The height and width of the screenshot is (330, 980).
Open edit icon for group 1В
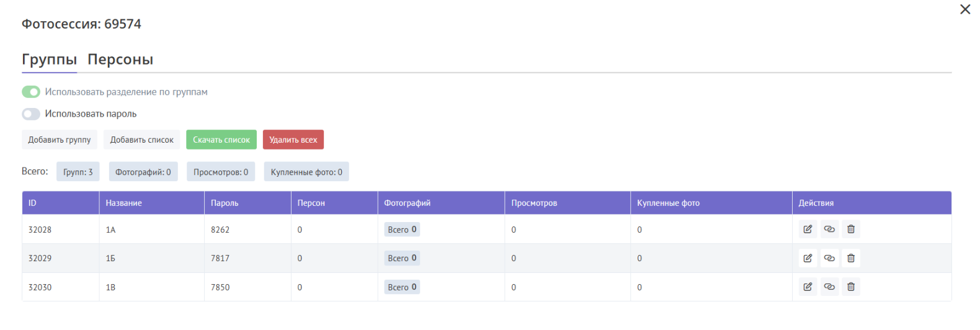point(807,287)
